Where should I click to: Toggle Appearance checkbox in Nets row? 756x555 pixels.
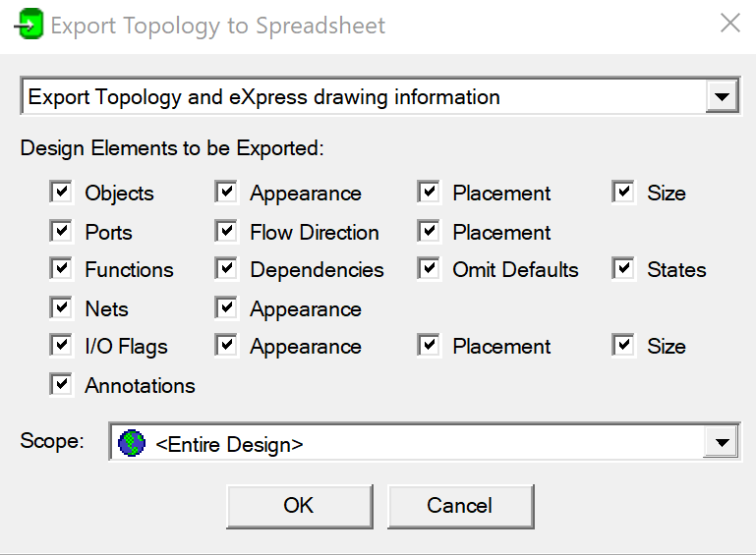(227, 307)
